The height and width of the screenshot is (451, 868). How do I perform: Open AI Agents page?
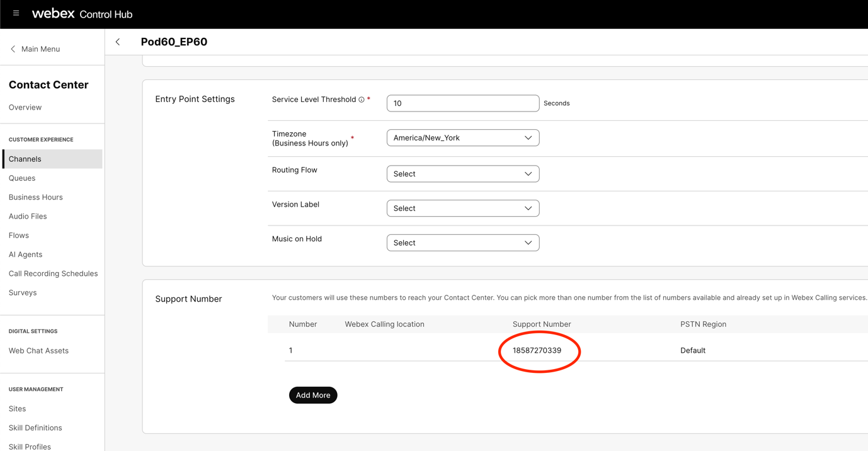[x=26, y=254]
